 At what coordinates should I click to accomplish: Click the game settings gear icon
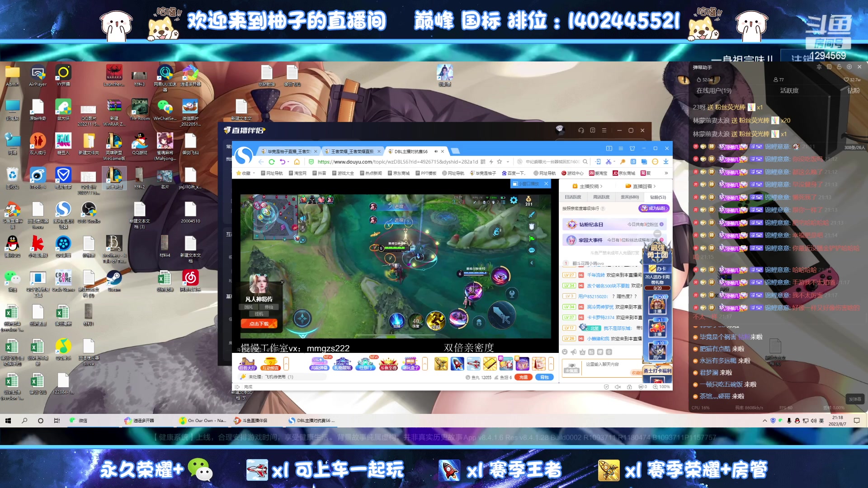tap(514, 200)
